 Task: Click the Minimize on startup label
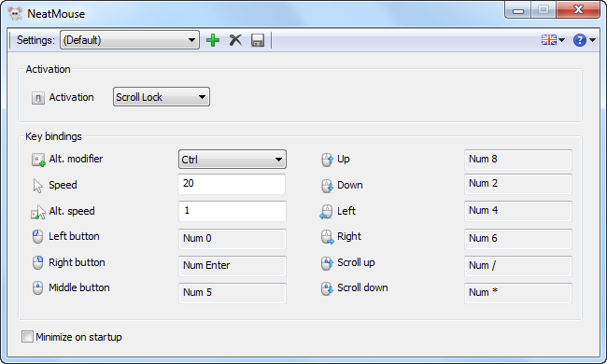tap(78, 337)
